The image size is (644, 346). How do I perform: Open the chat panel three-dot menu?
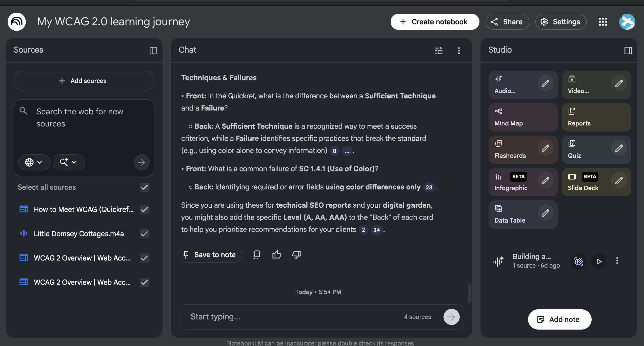459,51
